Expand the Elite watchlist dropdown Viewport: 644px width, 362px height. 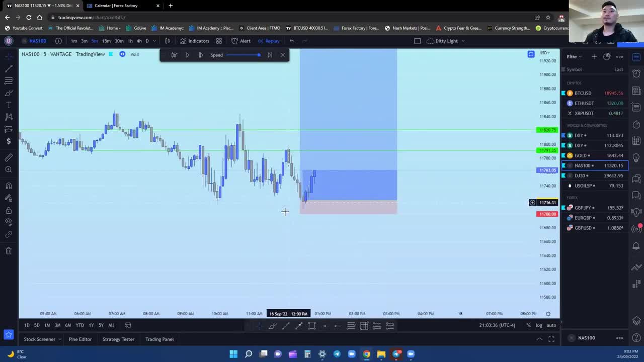pyautogui.click(x=574, y=56)
